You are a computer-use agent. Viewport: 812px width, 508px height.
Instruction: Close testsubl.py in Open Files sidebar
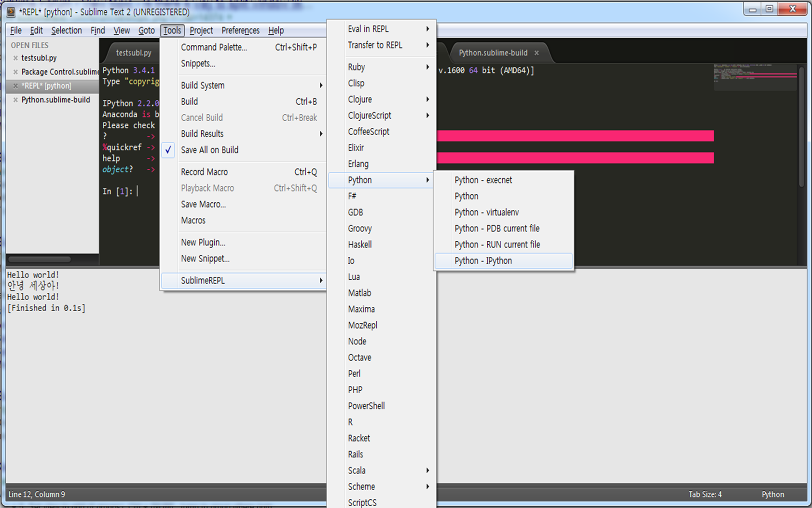click(x=15, y=58)
